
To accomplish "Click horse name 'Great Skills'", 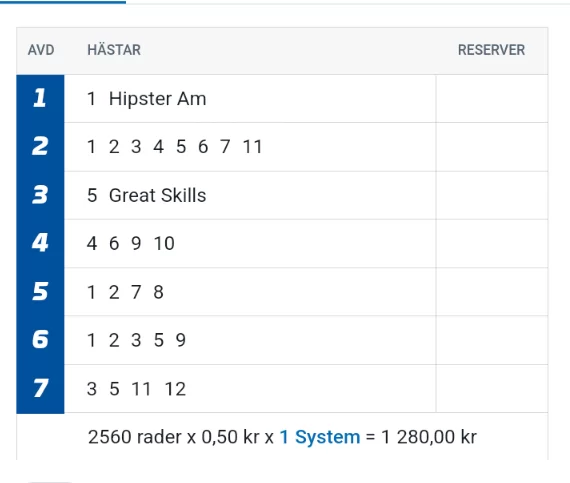I will click(157, 195).
